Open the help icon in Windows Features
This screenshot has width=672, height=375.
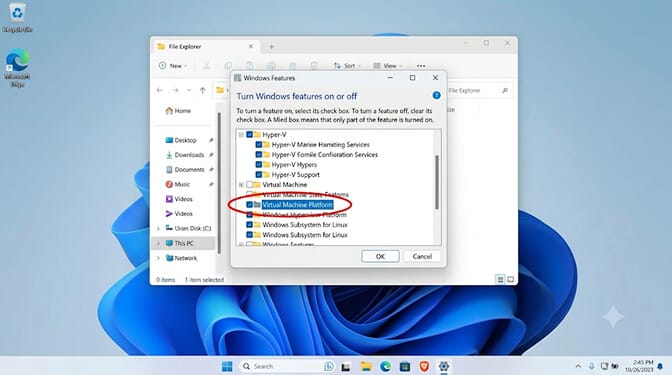[x=436, y=95]
